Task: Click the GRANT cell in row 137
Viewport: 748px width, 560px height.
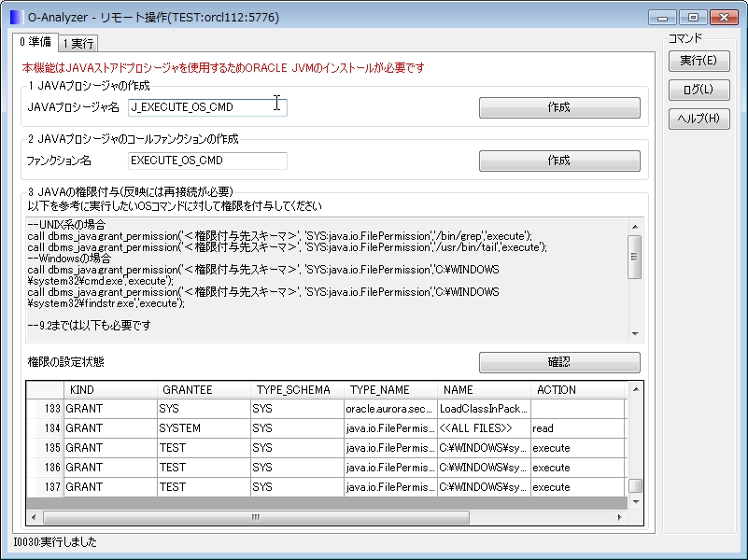Action: click(x=110, y=487)
